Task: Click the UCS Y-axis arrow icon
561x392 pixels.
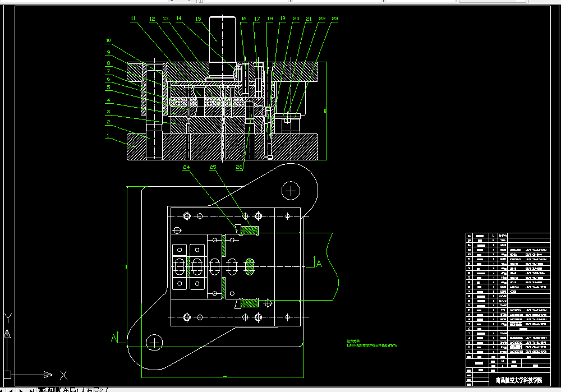Action: pos(7,334)
